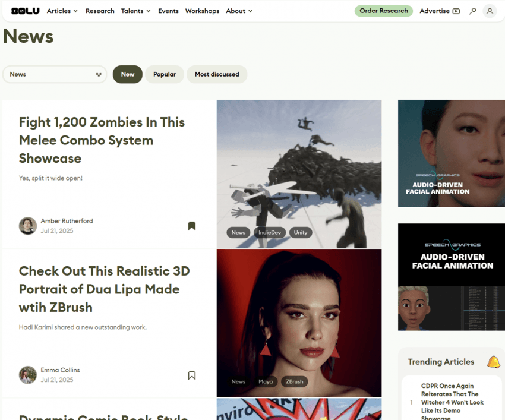505x420 pixels.
Task: Click the ZBrush tag
Action: 294,381
